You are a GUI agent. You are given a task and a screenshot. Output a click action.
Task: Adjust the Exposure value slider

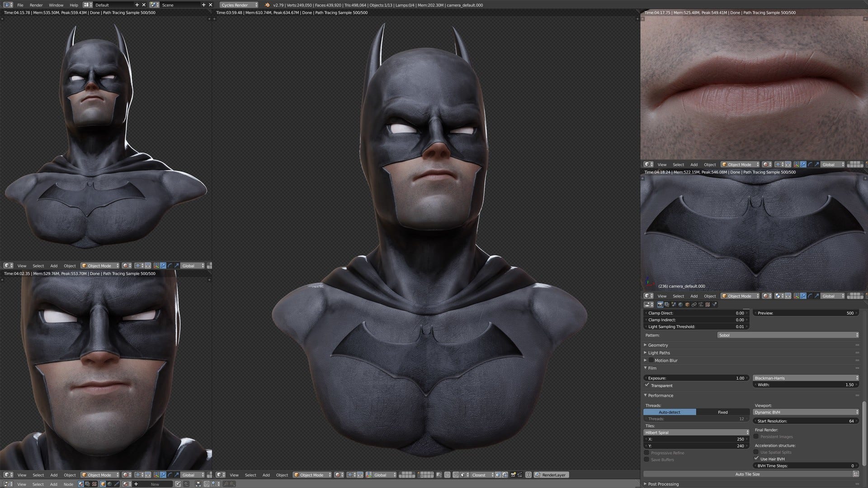[x=696, y=378]
